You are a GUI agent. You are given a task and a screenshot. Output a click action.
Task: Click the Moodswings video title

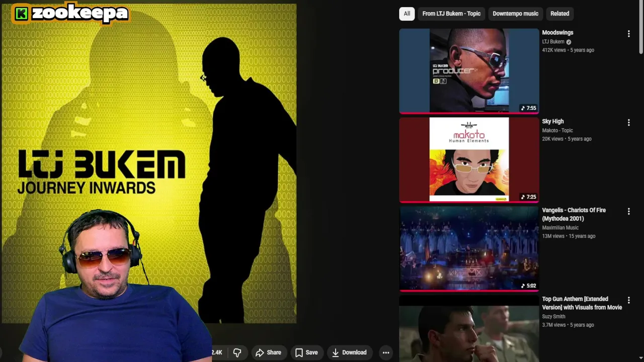point(557,33)
